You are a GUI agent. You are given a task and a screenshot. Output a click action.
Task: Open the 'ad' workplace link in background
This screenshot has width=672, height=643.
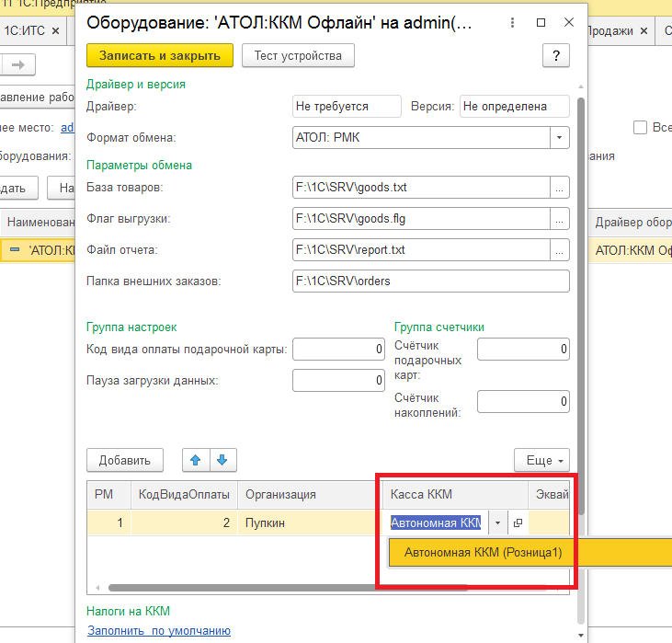[x=67, y=128]
